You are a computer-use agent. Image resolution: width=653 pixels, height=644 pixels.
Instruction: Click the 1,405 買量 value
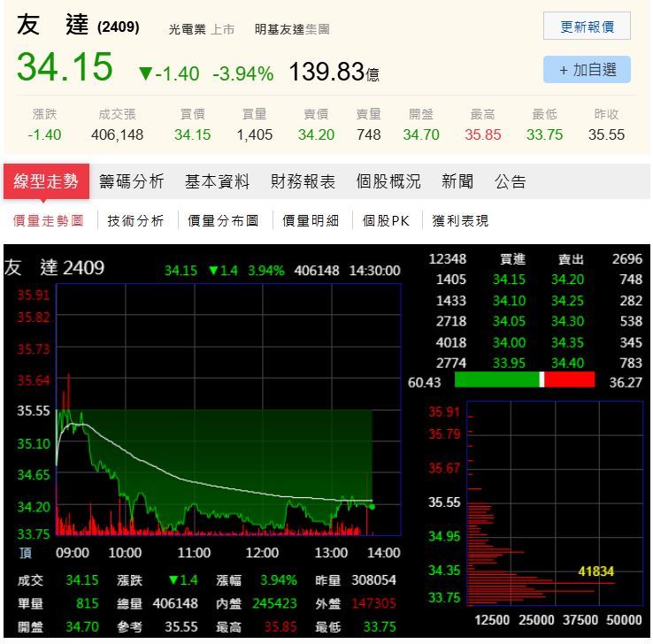click(x=255, y=134)
